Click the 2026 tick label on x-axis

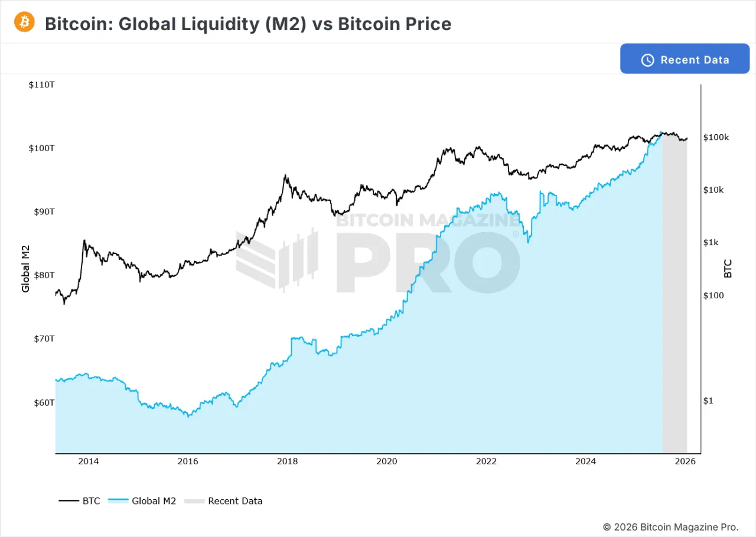pos(685,461)
